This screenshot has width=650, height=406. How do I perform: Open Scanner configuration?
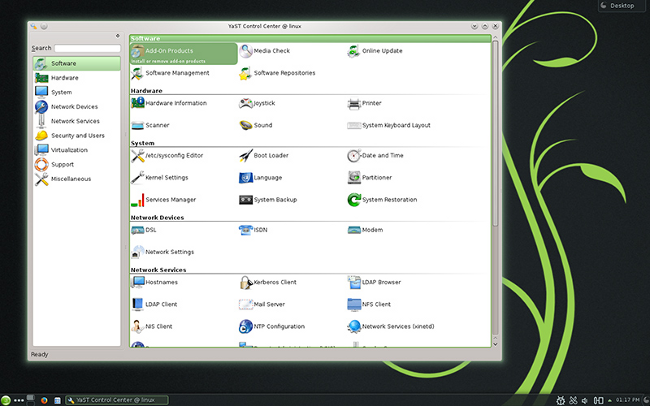pos(150,125)
